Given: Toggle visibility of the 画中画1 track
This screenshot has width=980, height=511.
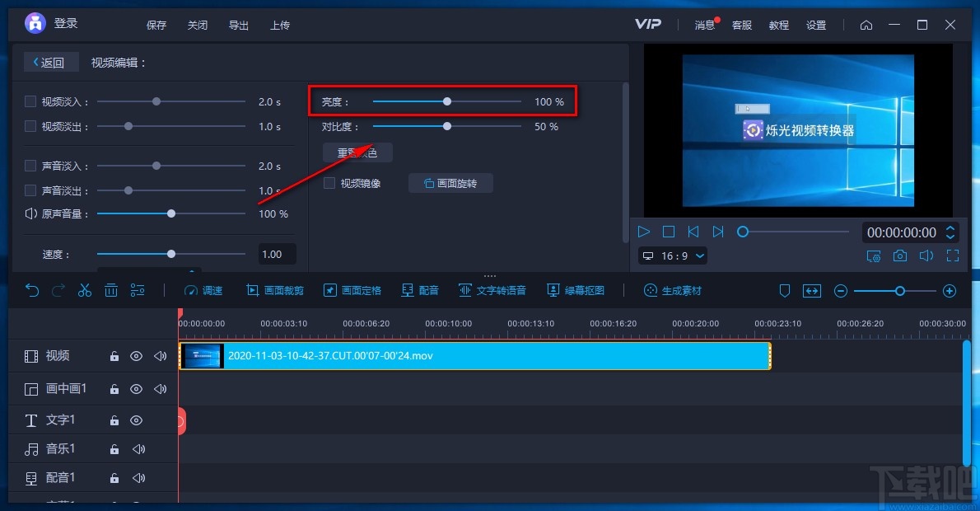Looking at the screenshot, I should tap(136, 389).
